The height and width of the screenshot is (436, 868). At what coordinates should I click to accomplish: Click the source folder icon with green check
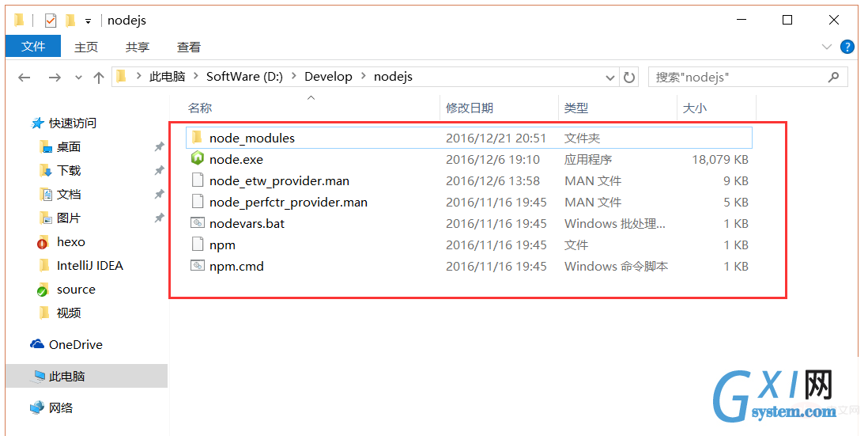pos(43,290)
